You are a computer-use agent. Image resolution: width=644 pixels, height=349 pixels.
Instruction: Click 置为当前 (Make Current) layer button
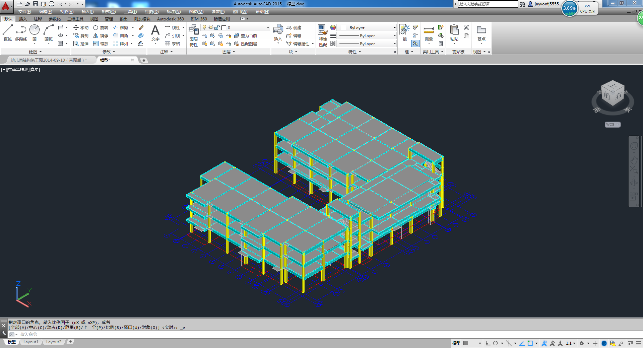(x=246, y=36)
